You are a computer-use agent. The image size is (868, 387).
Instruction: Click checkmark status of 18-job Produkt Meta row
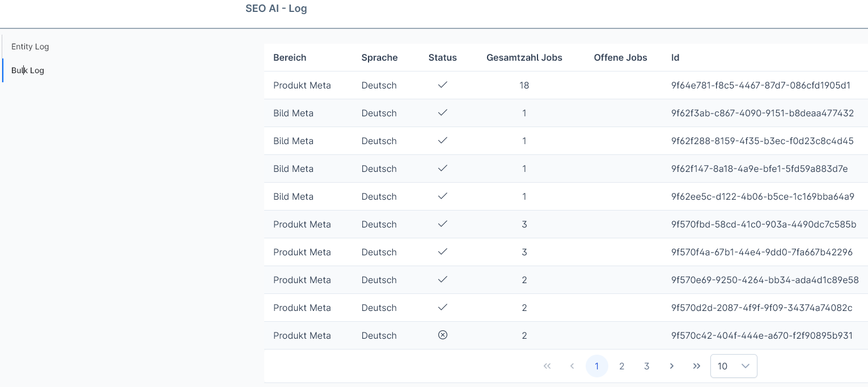pyautogui.click(x=443, y=85)
